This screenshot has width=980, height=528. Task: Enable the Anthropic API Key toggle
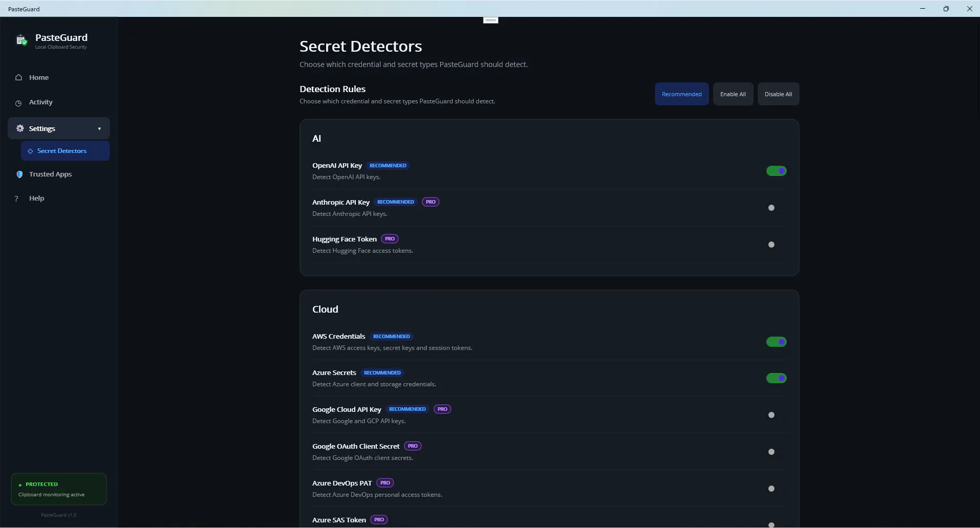[x=776, y=208]
